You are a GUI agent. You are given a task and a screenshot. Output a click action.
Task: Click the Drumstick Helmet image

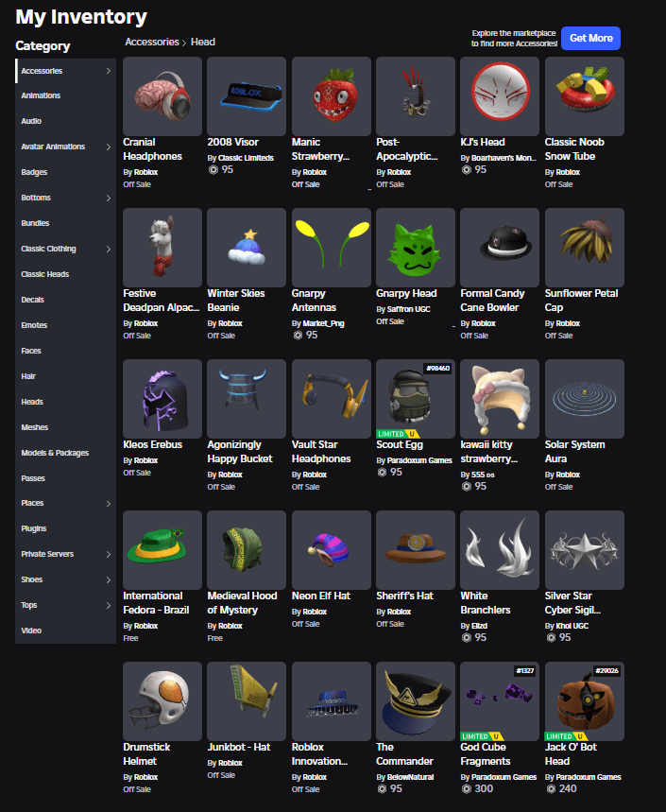pos(162,700)
